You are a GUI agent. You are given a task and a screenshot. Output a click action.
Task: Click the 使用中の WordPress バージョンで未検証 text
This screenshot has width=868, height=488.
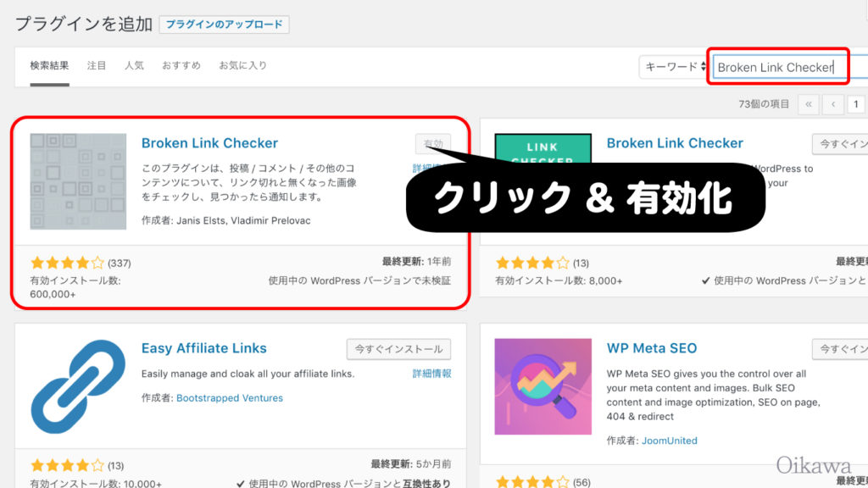[x=359, y=280]
